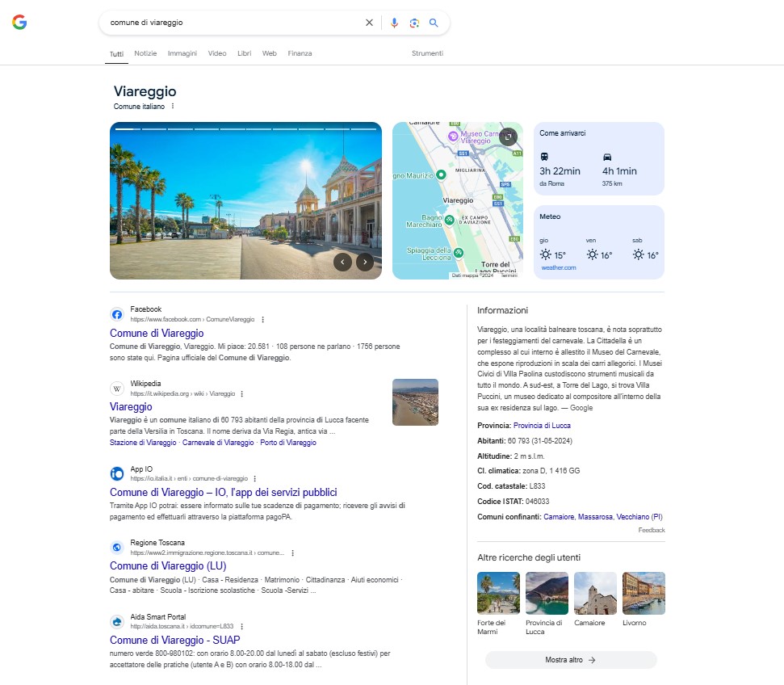Open Vecchiano (PI) neighboring comune link

[639, 516]
